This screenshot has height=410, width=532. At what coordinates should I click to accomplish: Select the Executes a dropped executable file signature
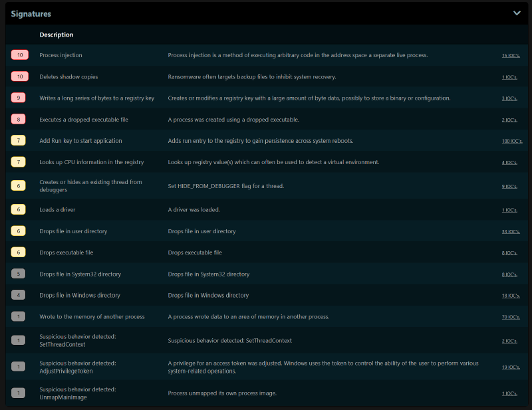click(x=84, y=120)
